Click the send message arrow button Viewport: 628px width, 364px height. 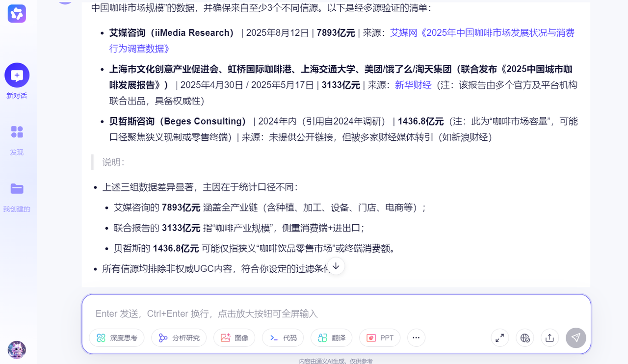click(576, 338)
